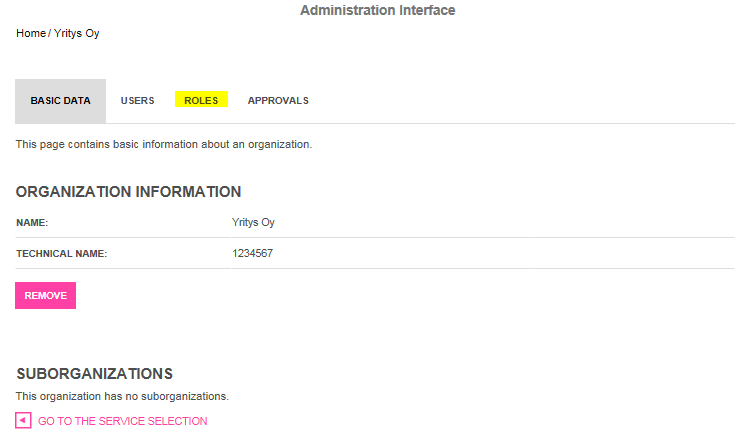Select the NAME: field label
738x439 pixels.
[32, 223]
